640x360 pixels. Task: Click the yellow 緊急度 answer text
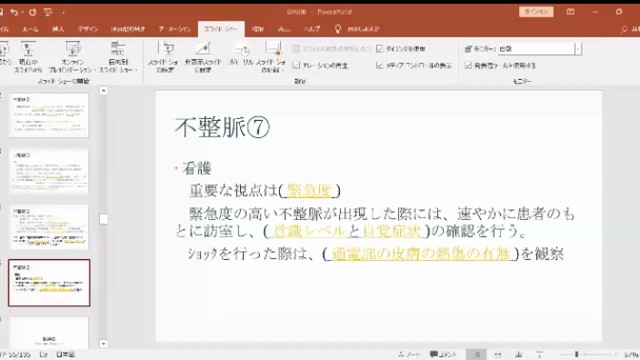click(x=309, y=190)
